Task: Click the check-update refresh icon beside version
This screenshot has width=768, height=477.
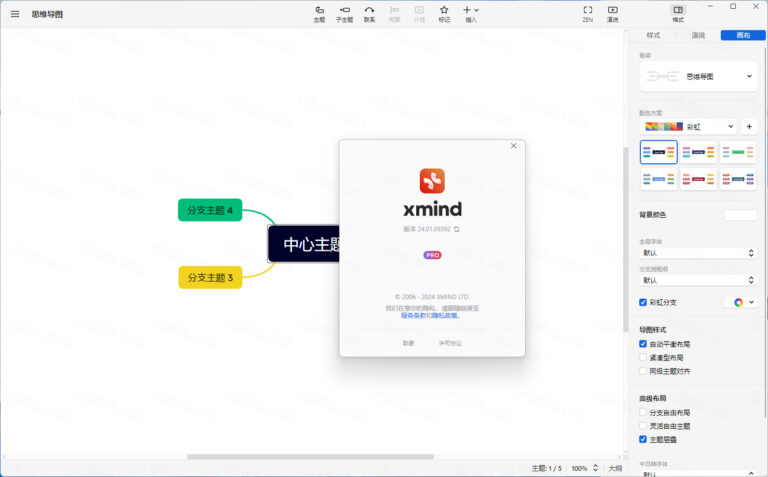Action: point(456,229)
